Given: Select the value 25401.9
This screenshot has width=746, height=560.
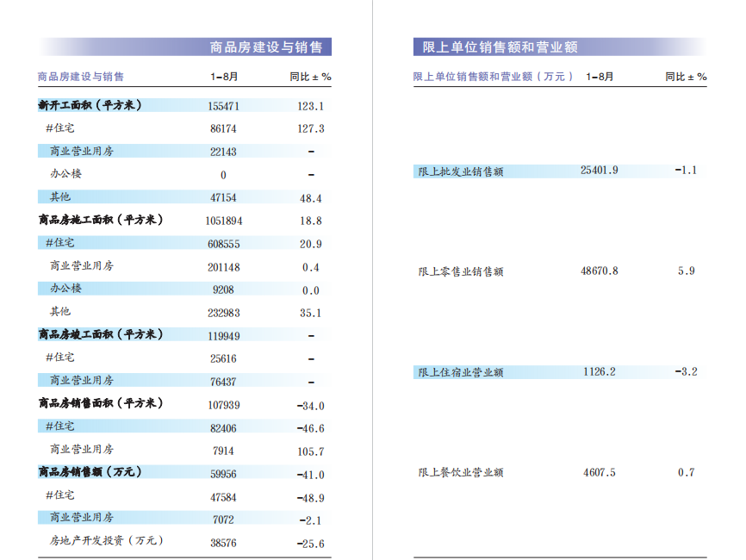Looking at the screenshot, I should (x=599, y=170).
